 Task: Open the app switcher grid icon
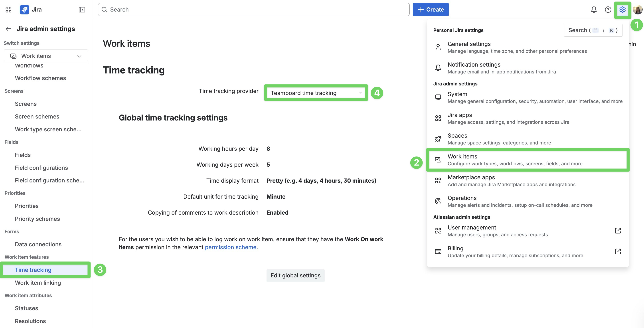pyautogui.click(x=8, y=10)
